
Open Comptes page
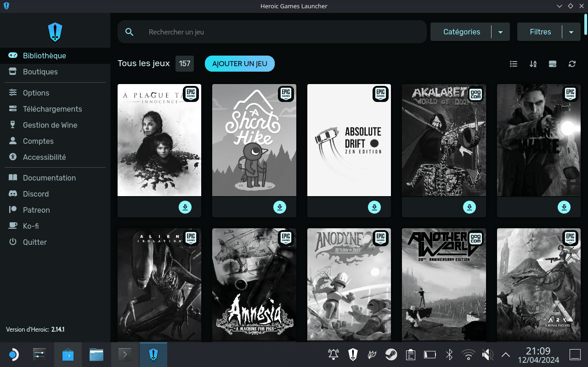[x=55, y=141]
